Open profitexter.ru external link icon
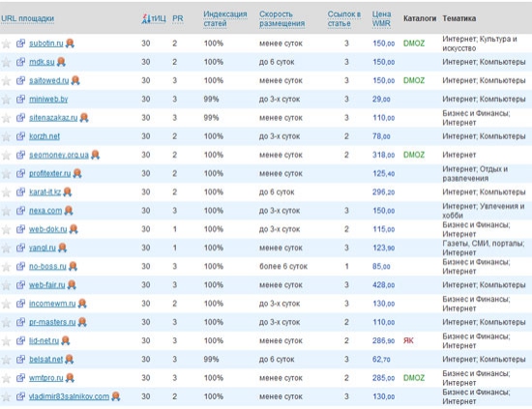This screenshot has height=409, width=532. tap(20, 173)
